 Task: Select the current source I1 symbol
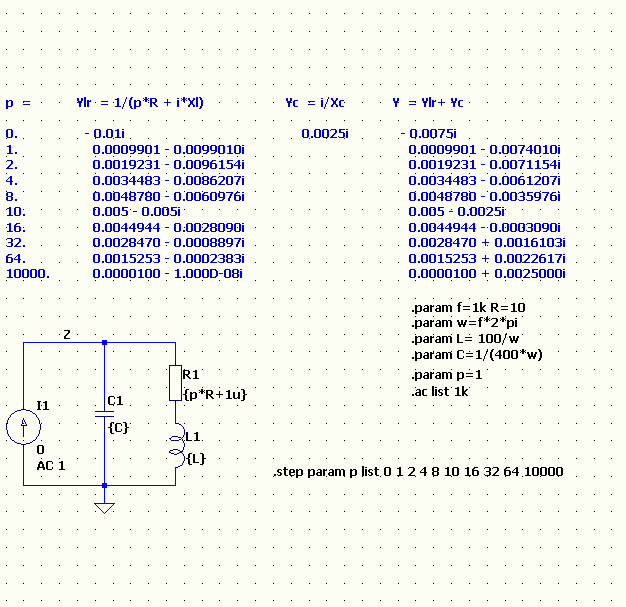click(x=23, y=426)
